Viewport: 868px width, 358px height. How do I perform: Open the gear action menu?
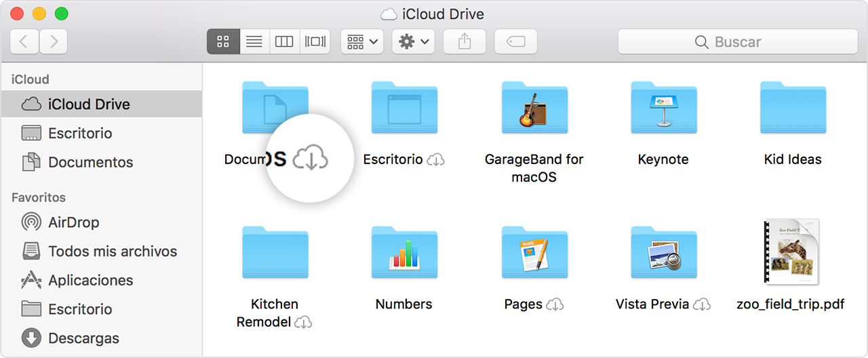(414, 42)
